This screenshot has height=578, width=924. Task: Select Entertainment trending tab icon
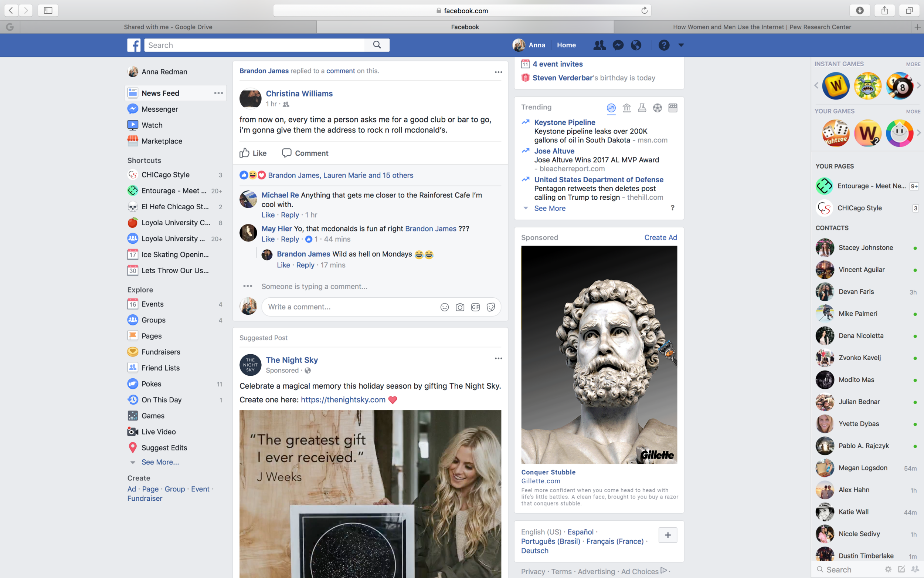click(x=673, y=108)
